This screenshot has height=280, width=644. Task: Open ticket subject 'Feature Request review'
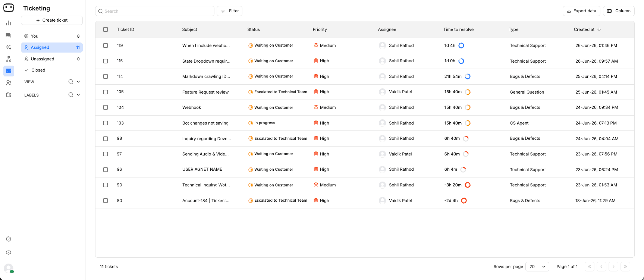pyautogui.click(x=205, y=92)
